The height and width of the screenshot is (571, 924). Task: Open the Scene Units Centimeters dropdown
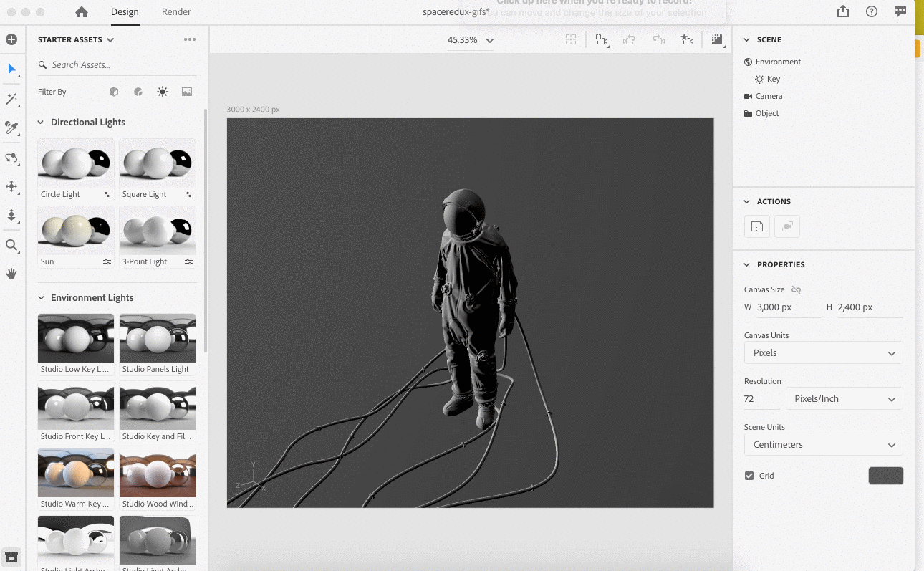coord(824,444)
